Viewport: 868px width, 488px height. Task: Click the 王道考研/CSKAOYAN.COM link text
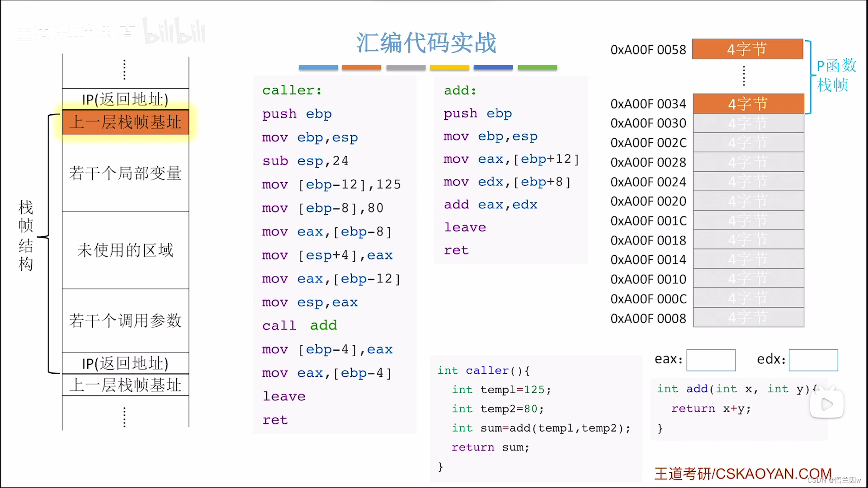742,473
